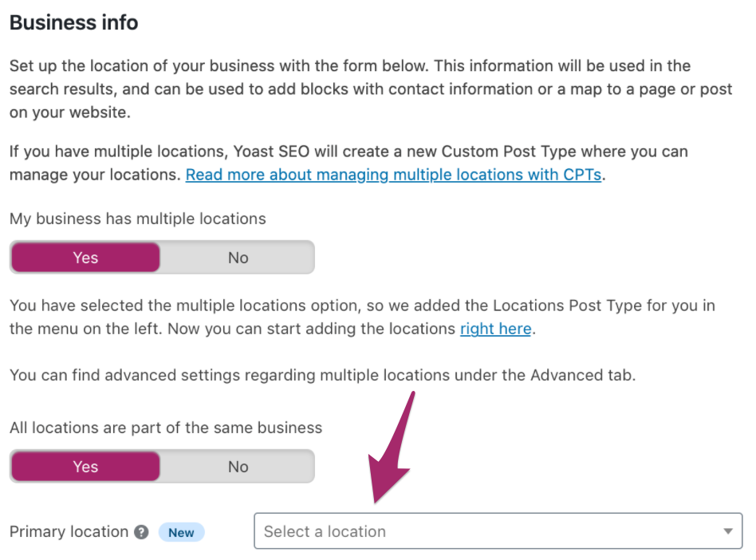Select No for multiple business locations

pos(238,258)
